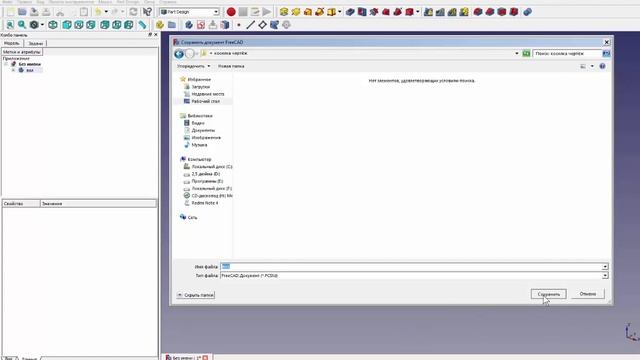Open the view options dropdown arrow in dialog
640x360 pixels.
(x=592, y=66)
